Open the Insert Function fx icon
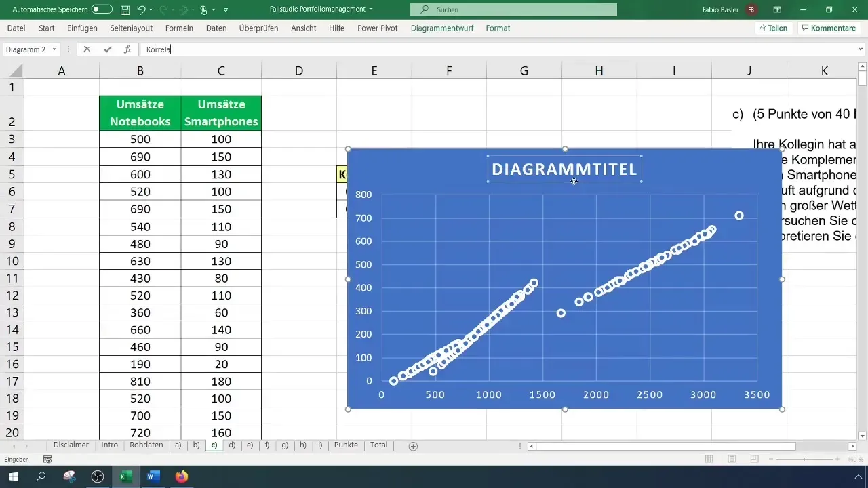The image size is (868, 488). point(127,49)
